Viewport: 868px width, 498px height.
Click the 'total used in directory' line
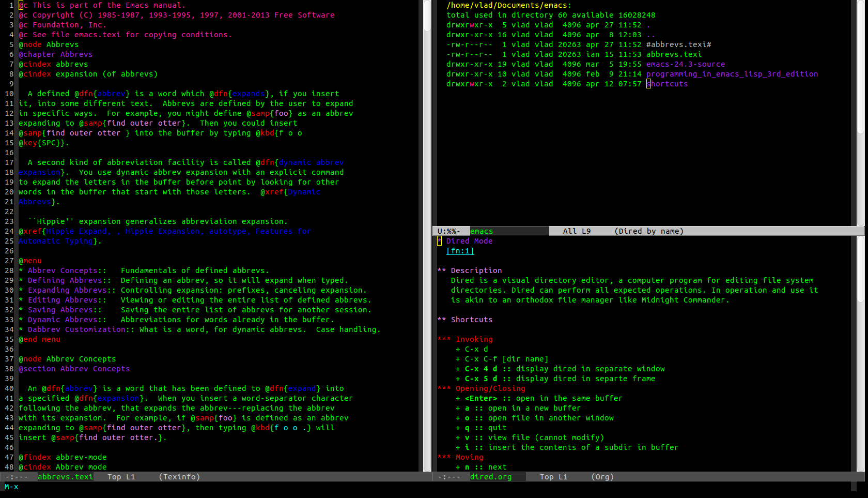click(551, 15)
